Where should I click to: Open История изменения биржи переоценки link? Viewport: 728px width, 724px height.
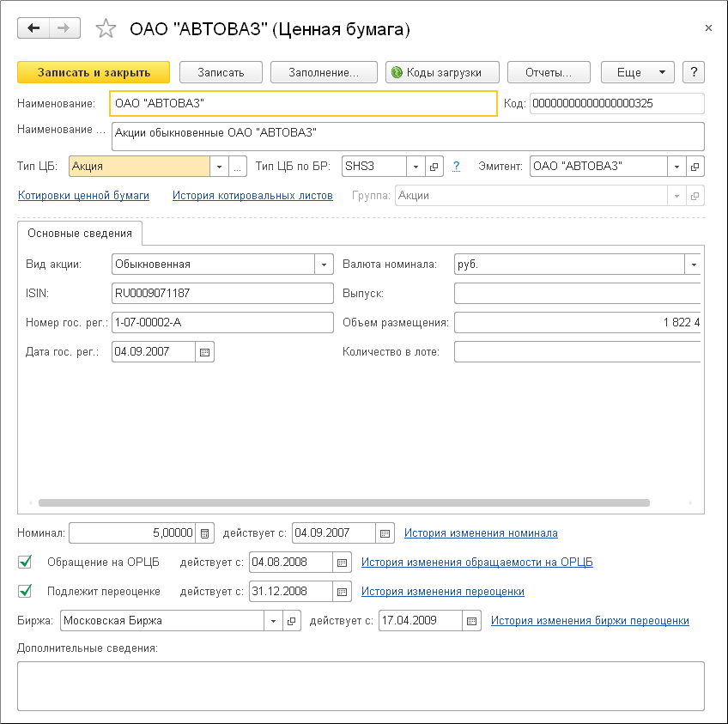590,621
